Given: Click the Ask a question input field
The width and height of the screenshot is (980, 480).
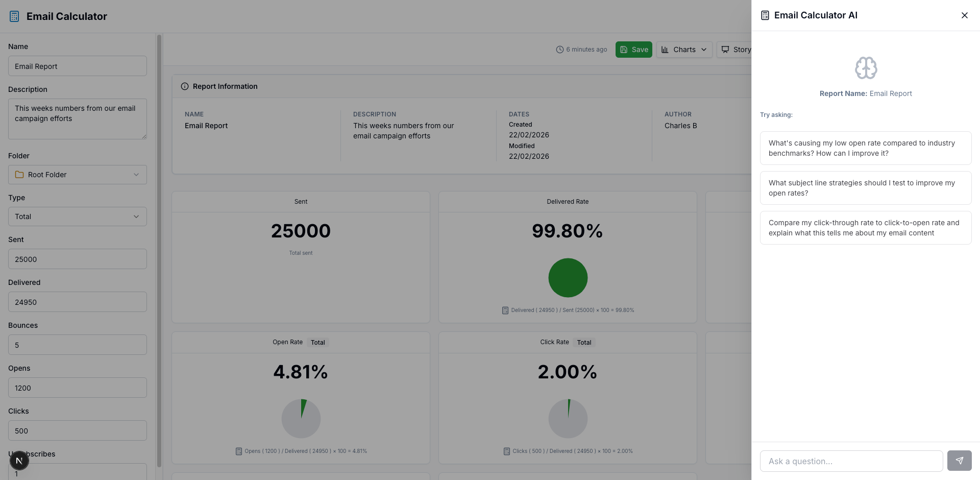Looking at the screenshot, I should click(x=851, y=461).
